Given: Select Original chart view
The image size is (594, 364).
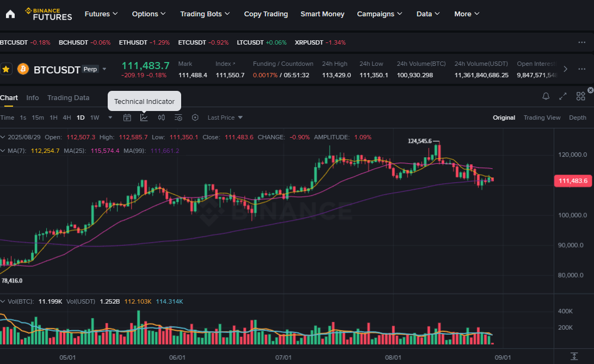Looking at the screenshot, I should point(504,118).
